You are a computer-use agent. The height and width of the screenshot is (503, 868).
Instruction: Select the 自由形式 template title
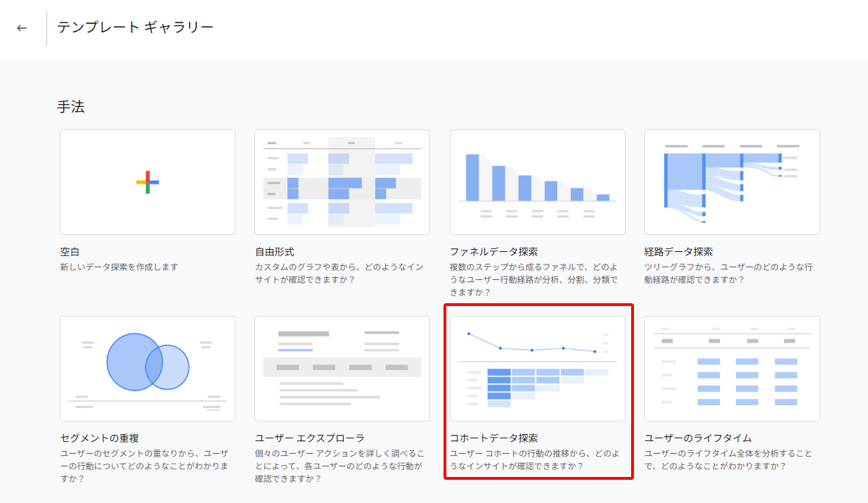(x=275, y=251)
